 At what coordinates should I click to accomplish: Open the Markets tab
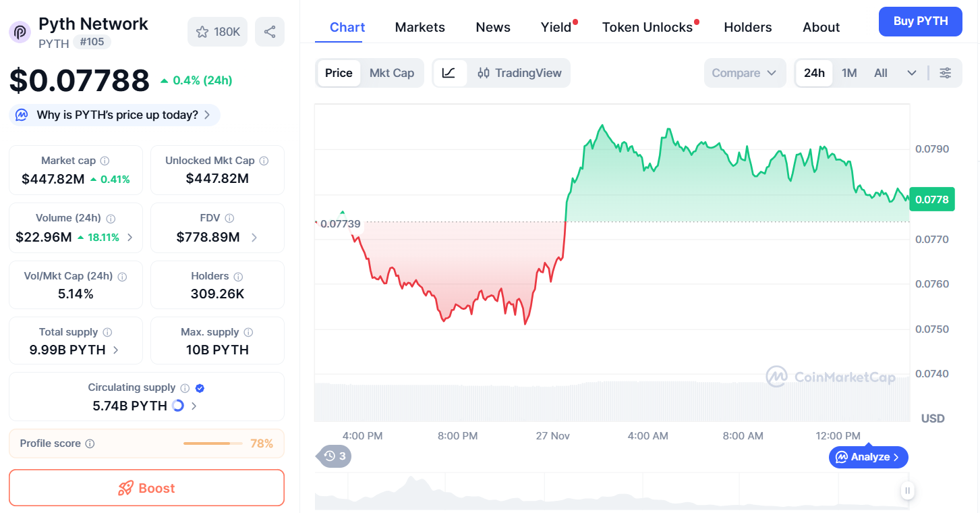(x=420, y=27)
